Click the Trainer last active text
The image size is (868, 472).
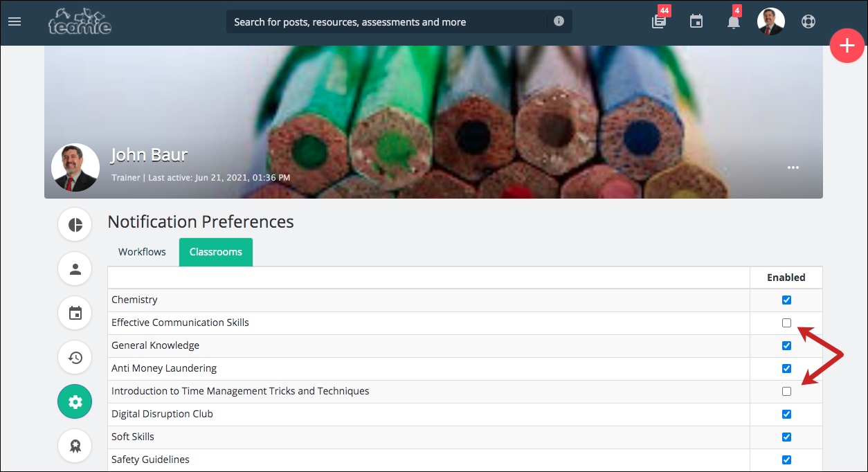pos(201,178)
